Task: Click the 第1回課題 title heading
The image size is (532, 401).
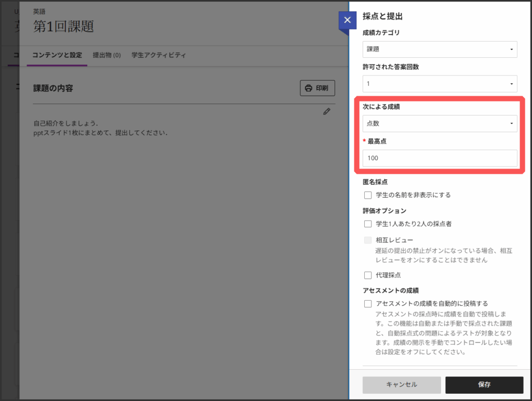Action: pos(63,27)
